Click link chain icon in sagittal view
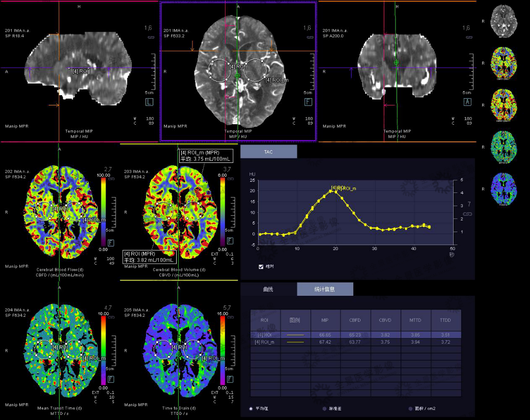 (x=150, y=38)
